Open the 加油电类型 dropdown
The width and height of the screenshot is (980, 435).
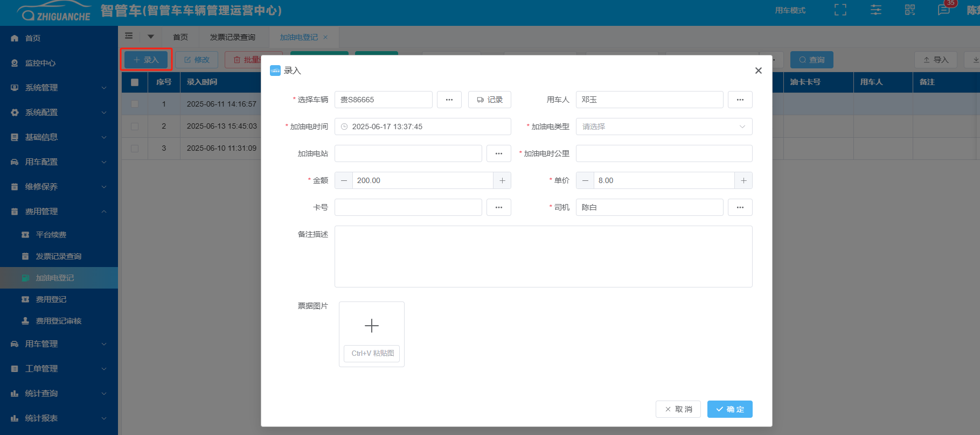(x=664, y=127)
